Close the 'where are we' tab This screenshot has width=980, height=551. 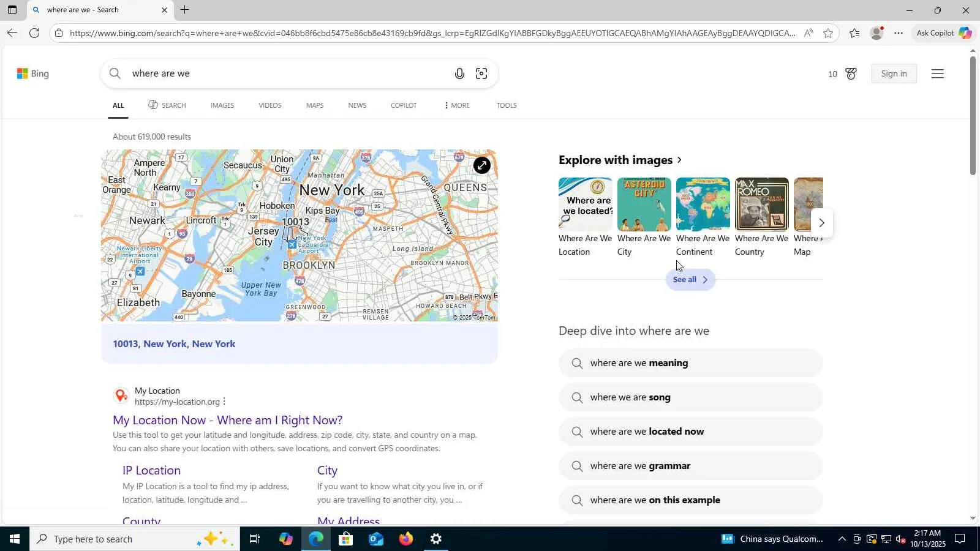click(x=164, y=10)
